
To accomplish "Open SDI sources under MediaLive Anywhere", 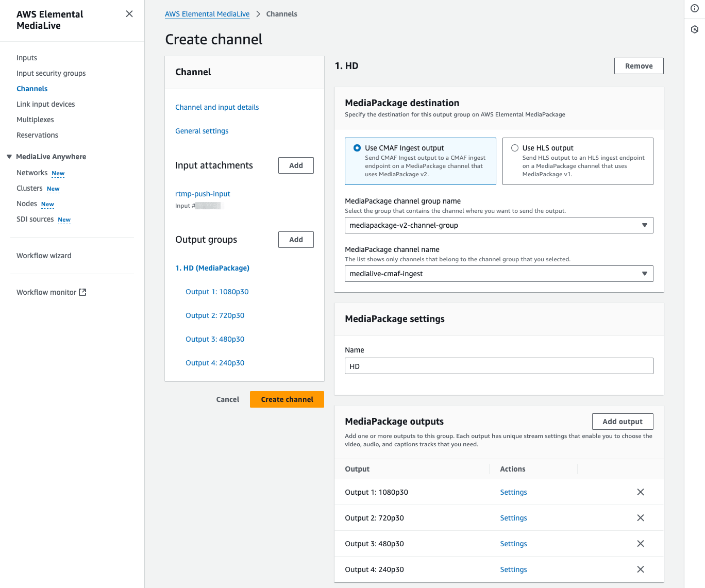I will point(35,219).
